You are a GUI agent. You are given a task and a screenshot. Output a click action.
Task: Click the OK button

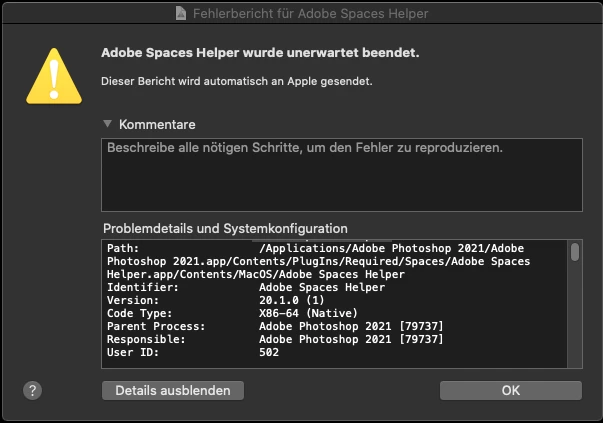[x=511, y=390]
